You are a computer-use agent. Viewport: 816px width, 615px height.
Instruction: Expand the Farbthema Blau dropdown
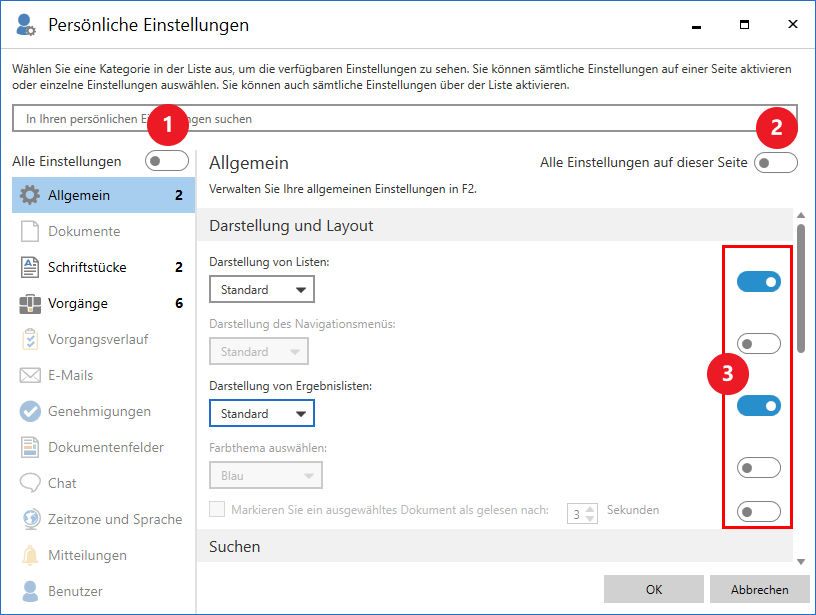click(x=265, y=476)
